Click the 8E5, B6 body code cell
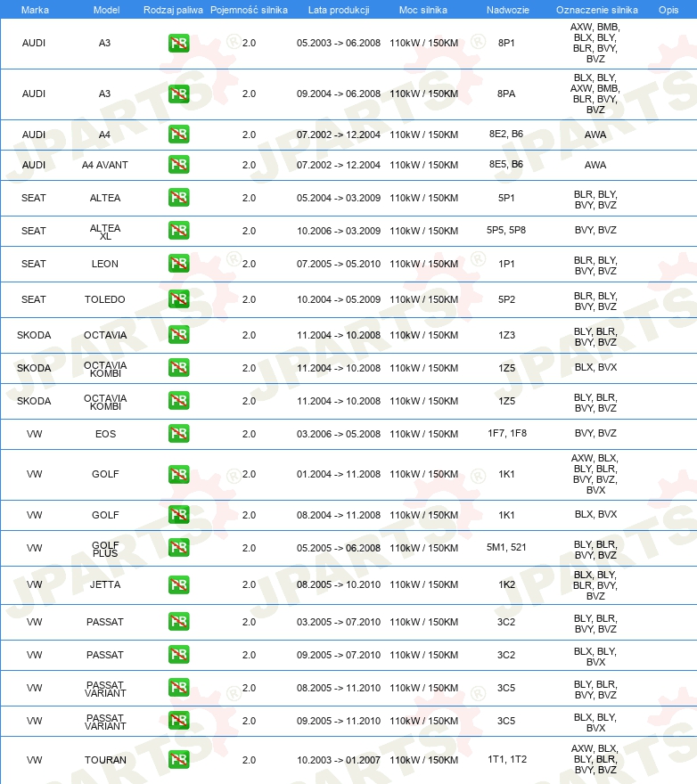 click(506, 164)
